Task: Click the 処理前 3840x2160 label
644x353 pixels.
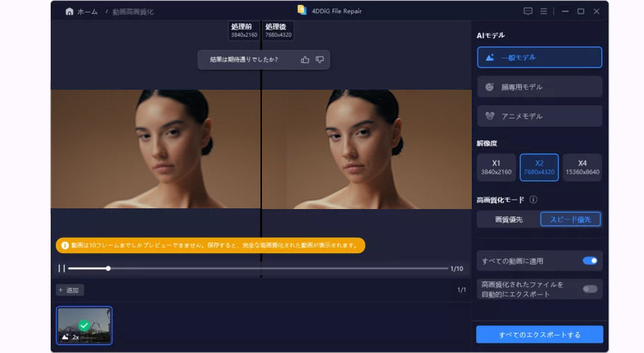Action: point(244,30)
